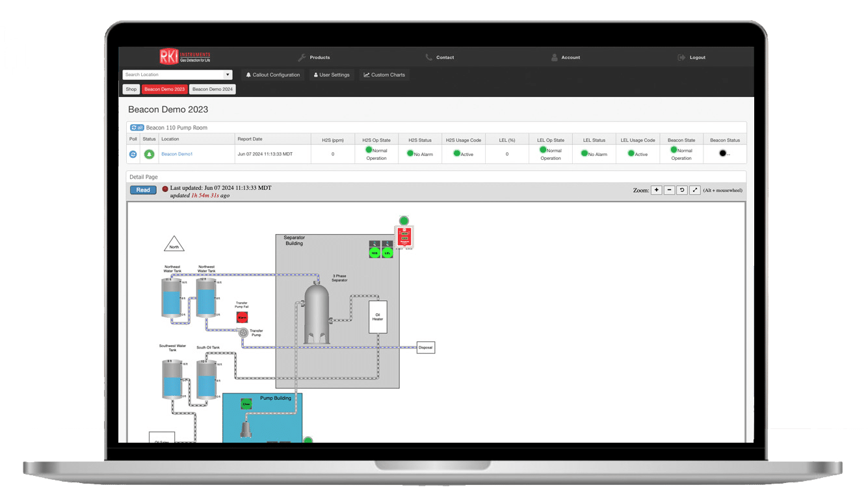
Task: Click the zoom in plus button
Action: click(656, 190)
